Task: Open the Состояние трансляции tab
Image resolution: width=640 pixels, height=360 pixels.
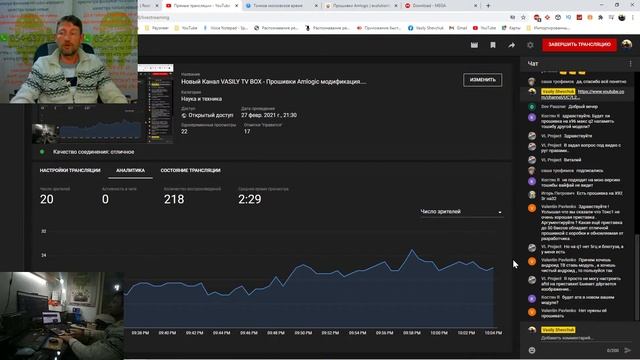Action: pyautogui.click(x=190, y=170)
